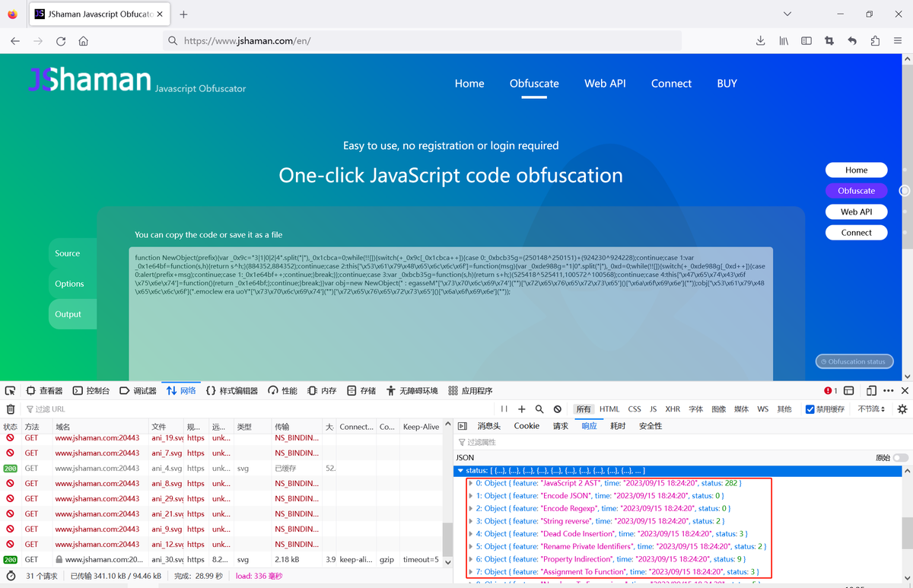Open the Performance (性能) devtools tab

[x=282, y=390]
